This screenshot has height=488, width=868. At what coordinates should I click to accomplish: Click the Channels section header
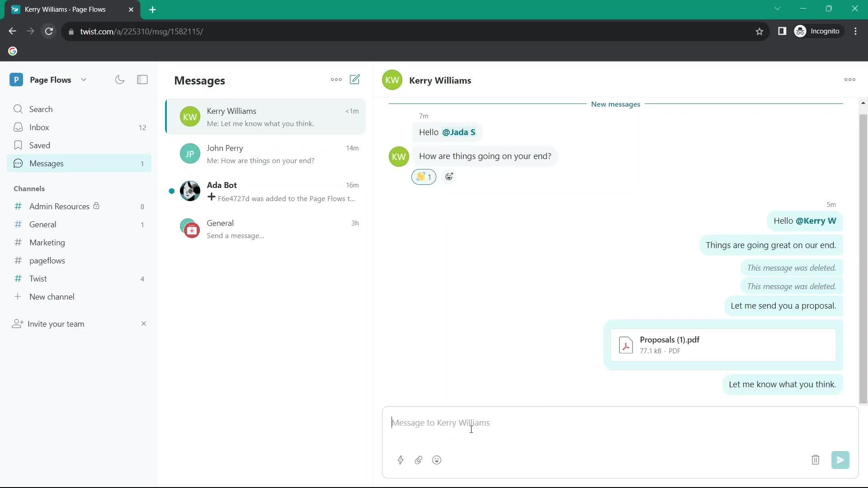click(29, 189)
